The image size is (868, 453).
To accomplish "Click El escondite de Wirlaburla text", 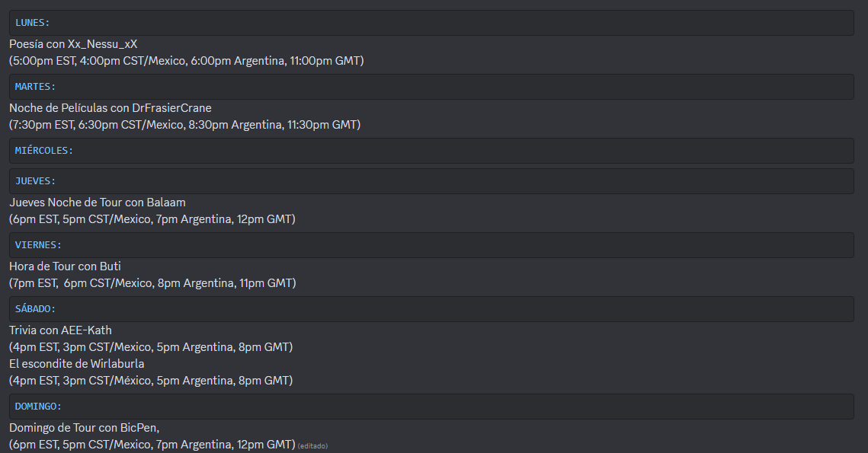I will point(77,364).
